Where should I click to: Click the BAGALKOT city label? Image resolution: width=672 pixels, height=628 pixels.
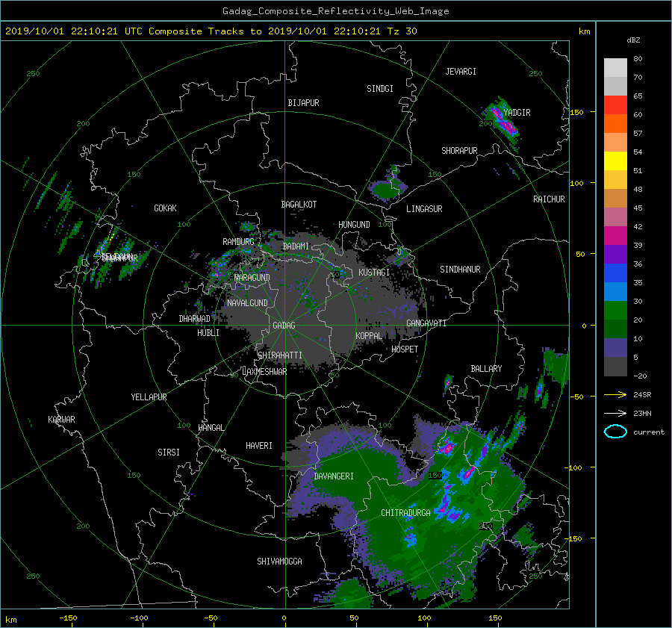299,205
